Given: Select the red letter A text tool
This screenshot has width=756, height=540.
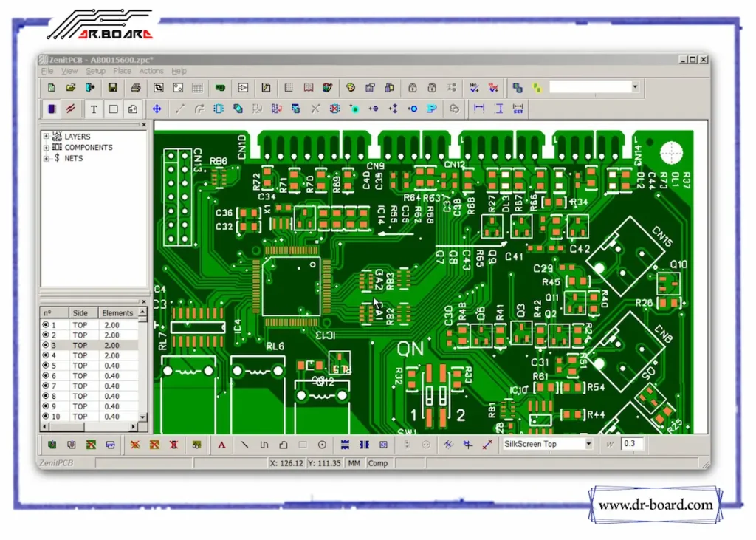Looking at the screenshot, I should (x=221, y=445).
